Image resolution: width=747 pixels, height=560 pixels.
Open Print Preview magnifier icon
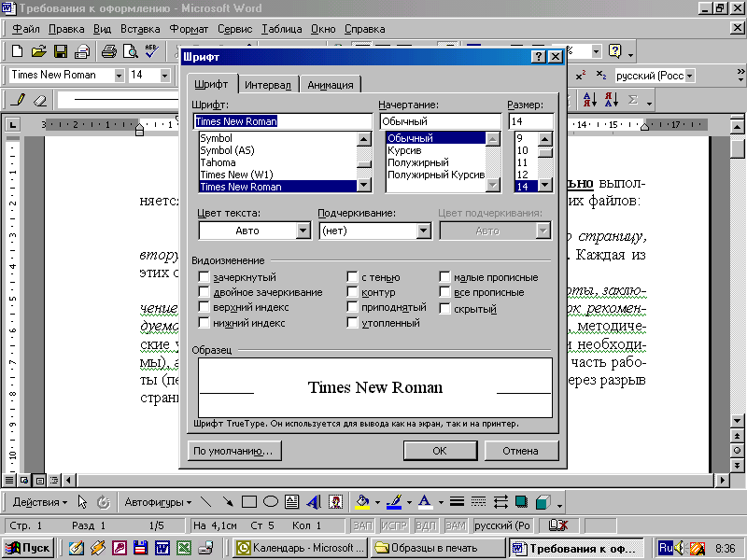click(x=130, y=51)
